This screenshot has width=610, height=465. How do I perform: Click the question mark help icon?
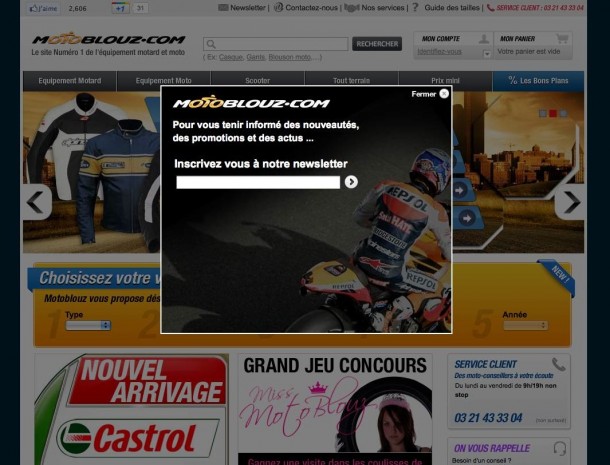[415, 7]
